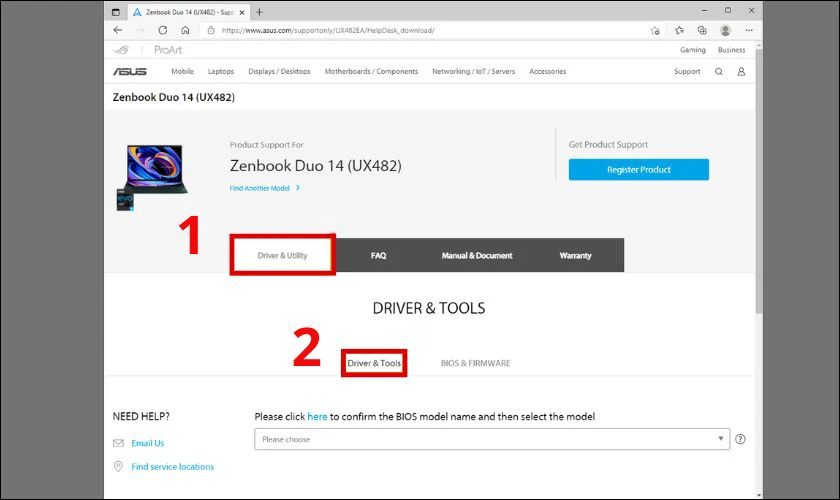
Task: Open the site search magnifier icon
Action: click(x=719, y=71)
